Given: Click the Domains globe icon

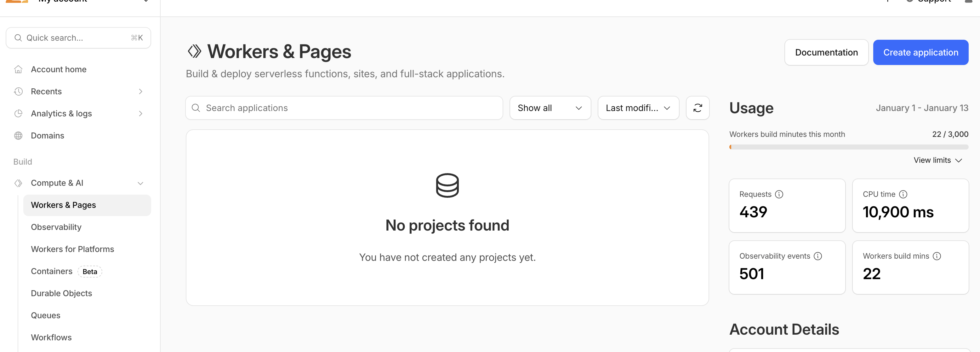Looking at the screenshot, I should (18, 136).
